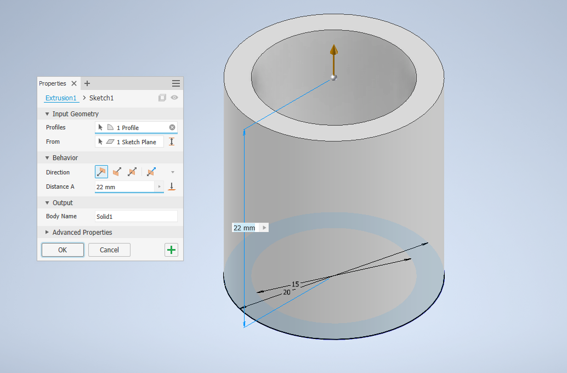This screenshot has width=567, height=373.
Task: Toggle surface mode icon next to Sketch1
Action: pyautogui.click(x=162, y=98)
